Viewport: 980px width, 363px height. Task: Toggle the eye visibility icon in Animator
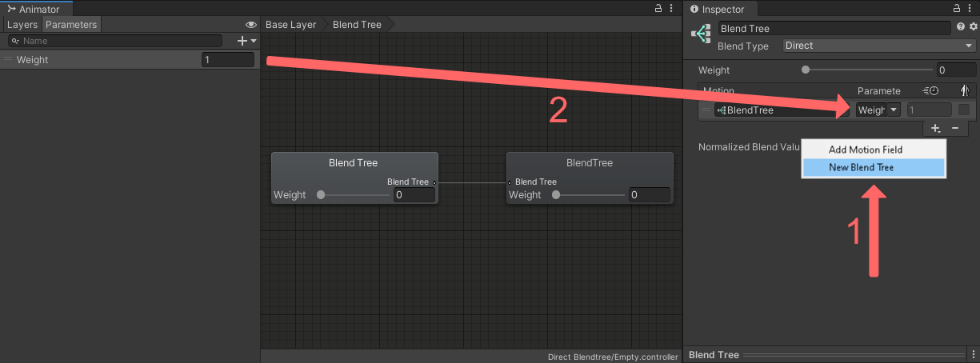pos(251,25)
